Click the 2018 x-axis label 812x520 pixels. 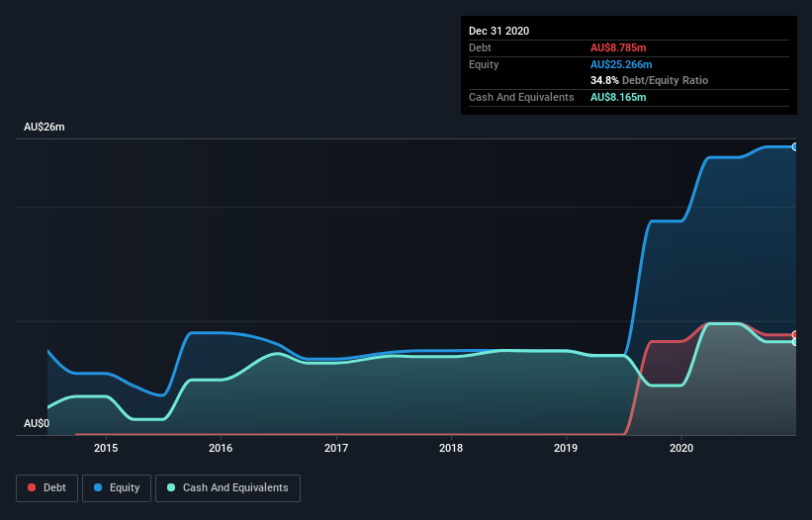pos(451,448)
